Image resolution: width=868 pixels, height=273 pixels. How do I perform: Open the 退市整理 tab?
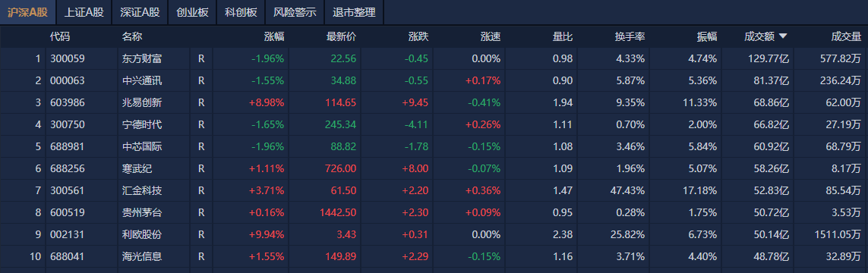(x=355, y=12)
